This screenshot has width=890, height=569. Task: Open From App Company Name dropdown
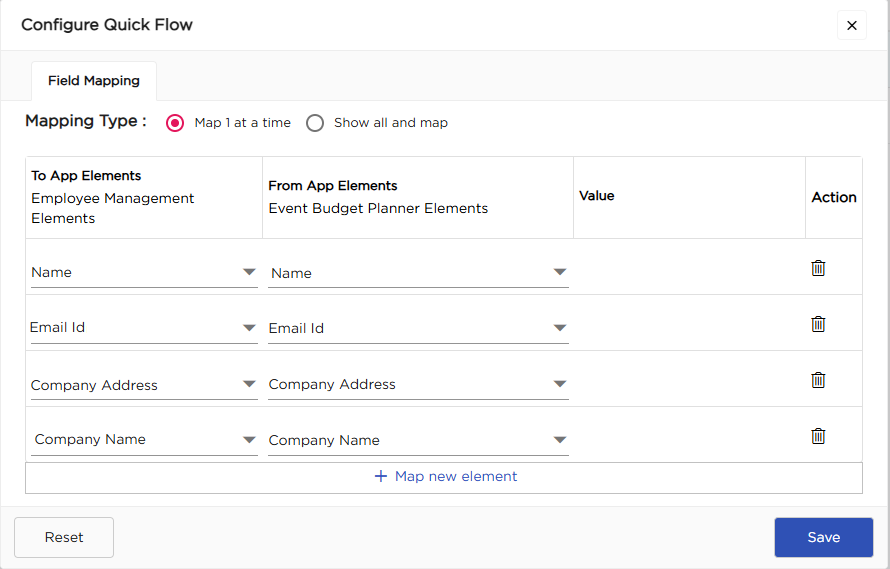click(x=418, y=441)
